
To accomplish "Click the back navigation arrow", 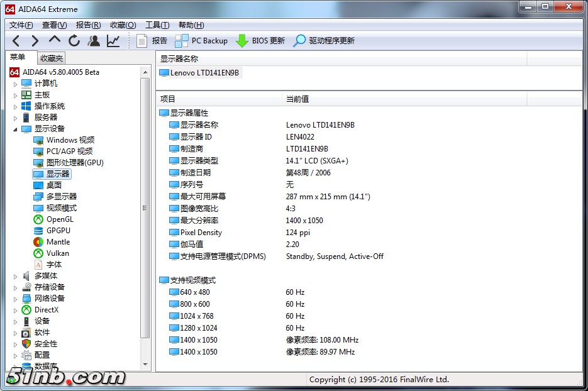I will (16, 41).
